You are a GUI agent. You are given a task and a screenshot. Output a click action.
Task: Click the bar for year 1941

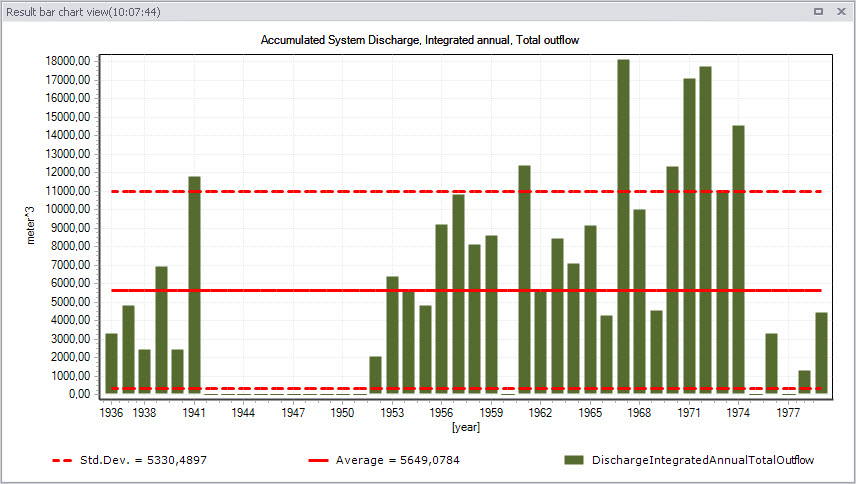pos(194,285)
